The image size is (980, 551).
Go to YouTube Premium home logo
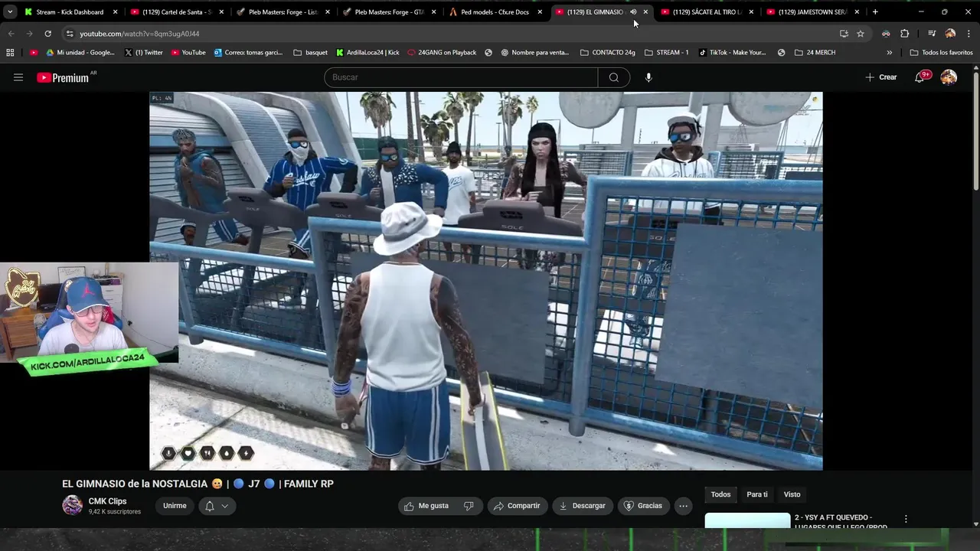point(63,77)
